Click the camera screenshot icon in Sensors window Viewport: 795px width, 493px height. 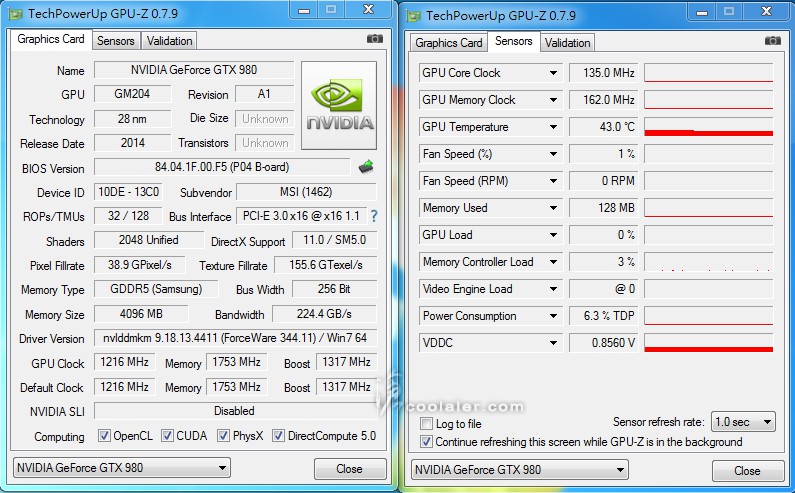773,41
